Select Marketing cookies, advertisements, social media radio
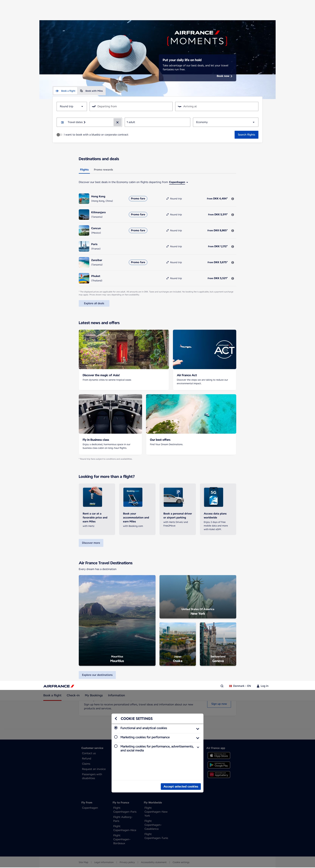Viewport: 315px width, 868px height. point(116,746)
